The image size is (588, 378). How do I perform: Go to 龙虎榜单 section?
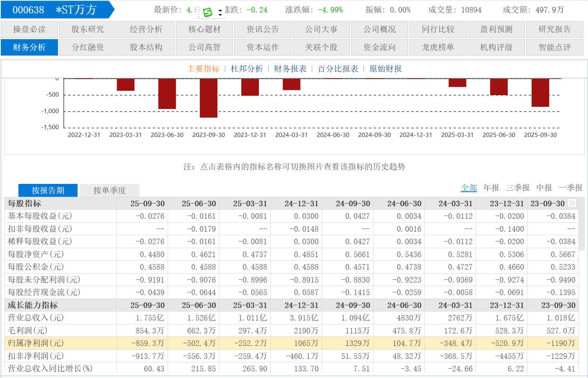tap(438, 47)
